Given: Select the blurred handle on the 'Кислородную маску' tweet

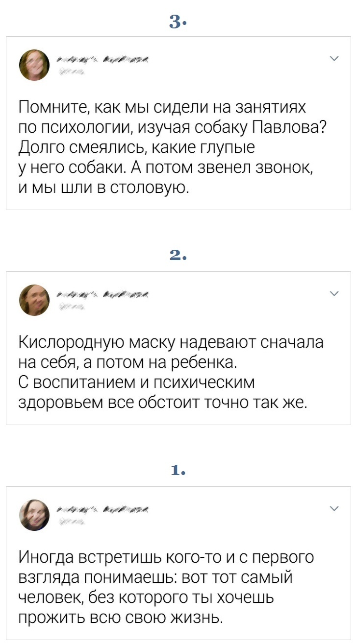Looking at the screenshot, I should pos(72,307).
